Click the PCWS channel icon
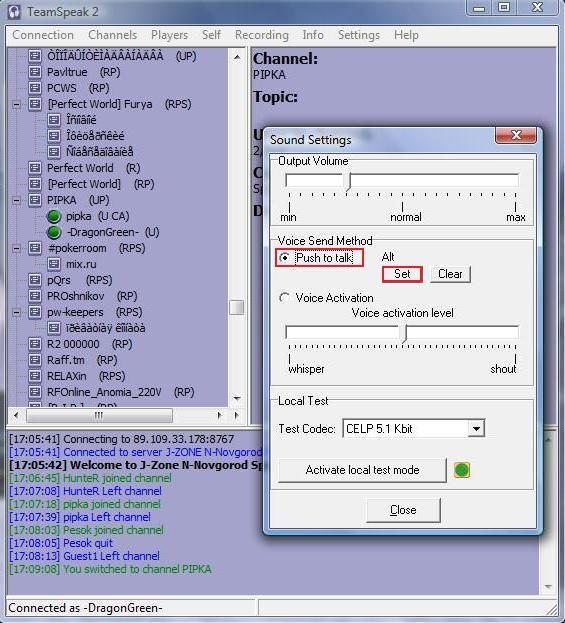Image resolution: width=565 pixels, height=623 pixels. coord(35,88)
